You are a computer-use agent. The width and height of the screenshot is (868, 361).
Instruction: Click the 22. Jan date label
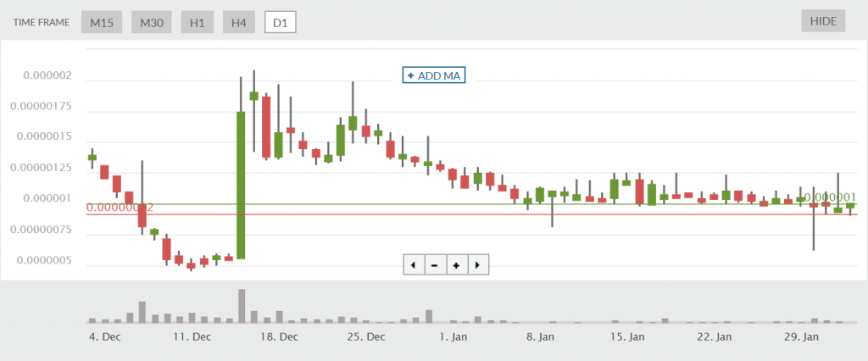pos(715,336)
